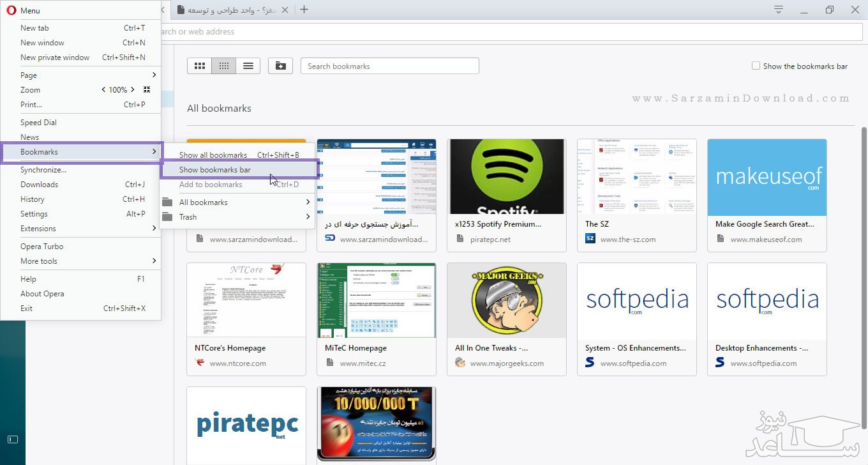Select Show bookmarks bar in submenu
This screenshot has height=465, width=868.
pos(238,170)
